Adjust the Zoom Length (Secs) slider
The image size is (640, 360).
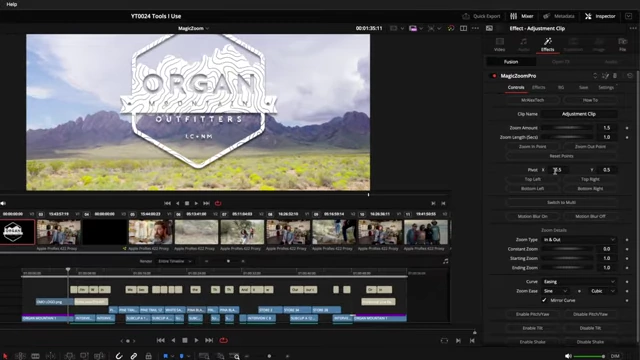[x=567, y=137]
